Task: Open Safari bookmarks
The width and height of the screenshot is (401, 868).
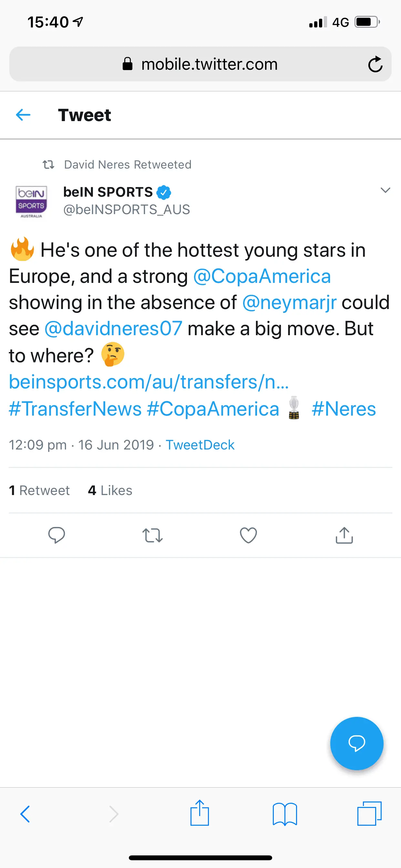Action: 285,814
